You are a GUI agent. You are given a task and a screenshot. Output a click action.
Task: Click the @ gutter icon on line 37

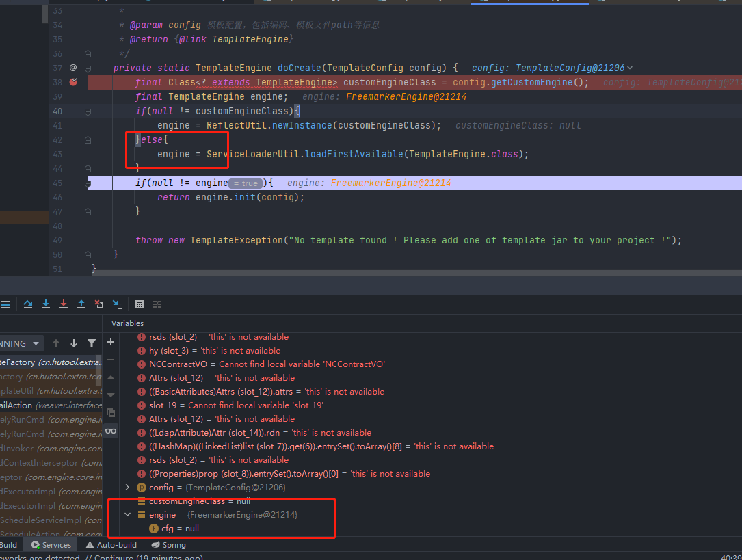tap(73, 68)
